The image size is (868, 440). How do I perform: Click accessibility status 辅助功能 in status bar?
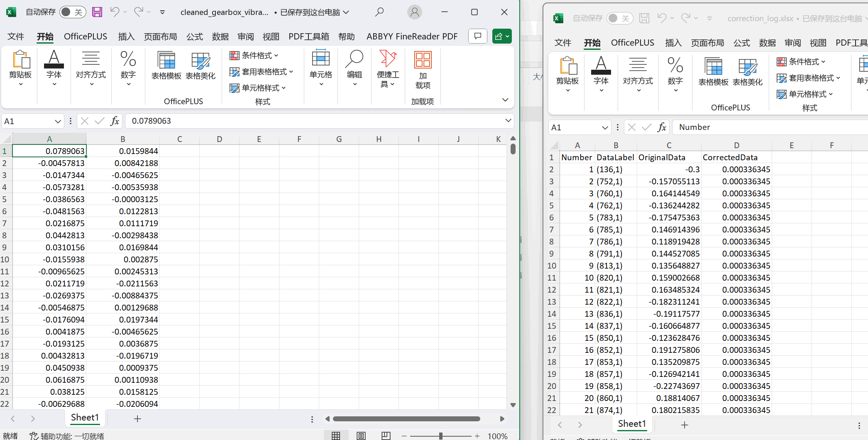pos(67,436)
